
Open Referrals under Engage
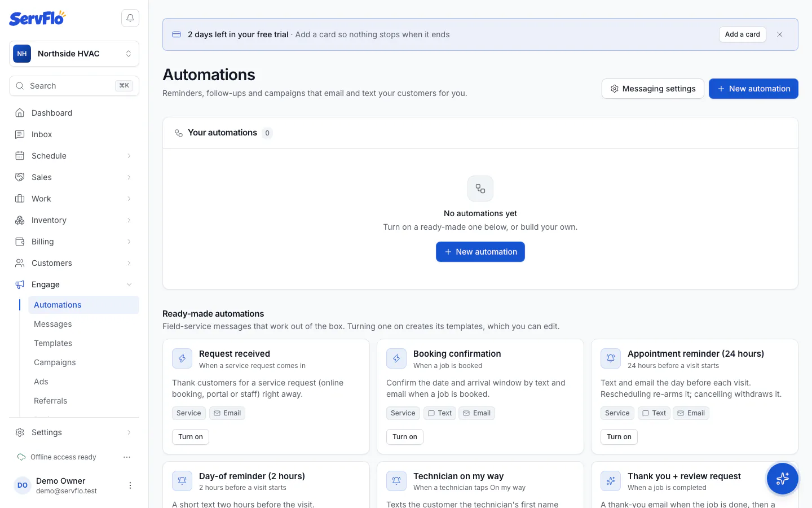pos(83,401)
